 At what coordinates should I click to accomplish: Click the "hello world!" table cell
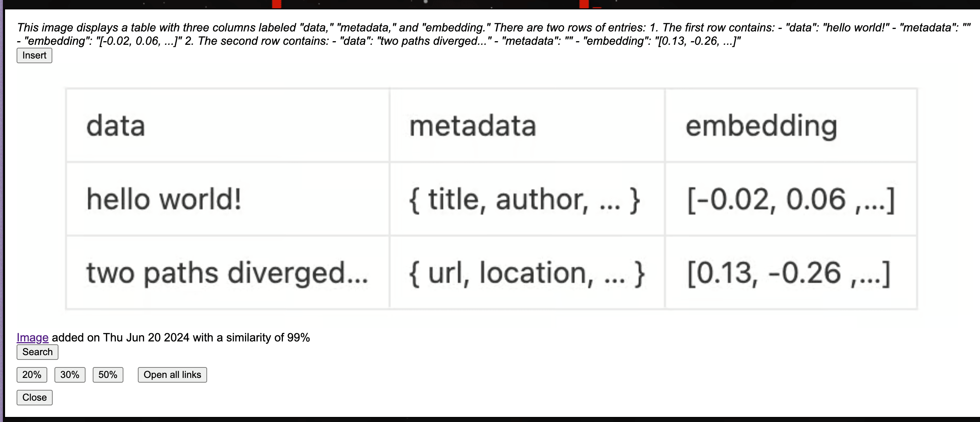tap(163, 199)
